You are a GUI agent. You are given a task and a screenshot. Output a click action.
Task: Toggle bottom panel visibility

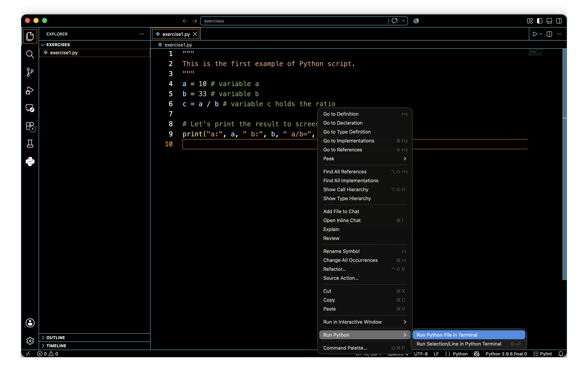pos(549,21)
